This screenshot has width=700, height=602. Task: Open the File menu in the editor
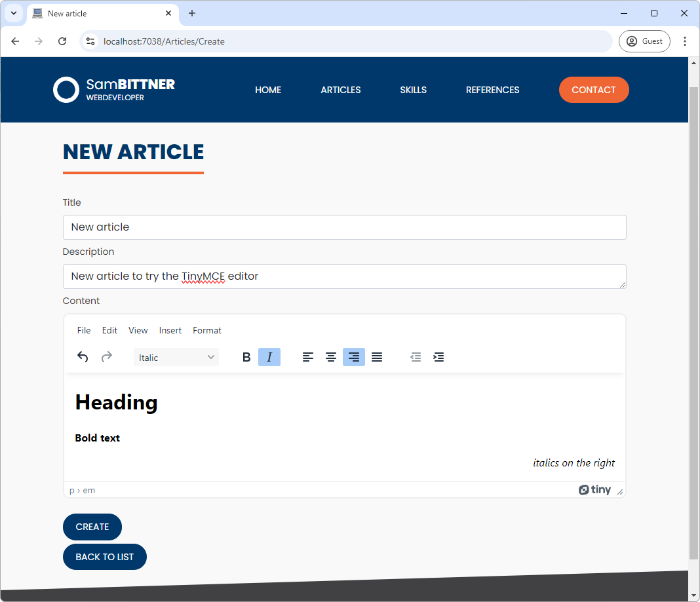click(x=84, y=330)
